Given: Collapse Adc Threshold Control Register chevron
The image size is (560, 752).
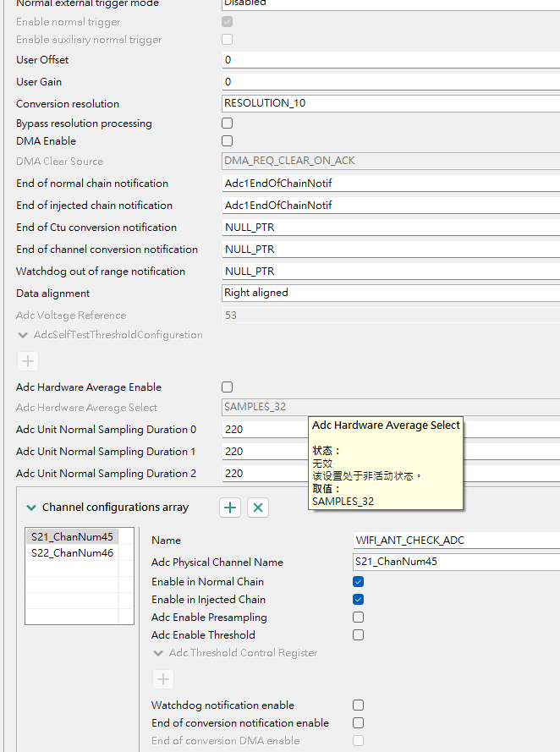Looking at the screenshot, I should (157, 653).
